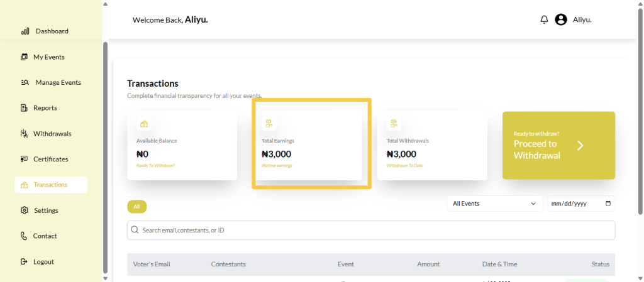Click the search email, contestants, or ID field
Viewport: 644px width, 282px height.
click(x=371, y=230)
